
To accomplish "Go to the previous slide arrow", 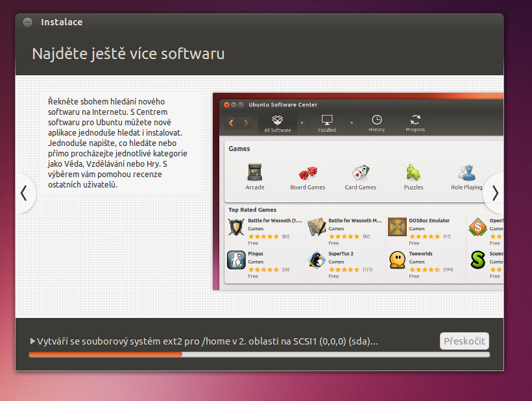I will (x=24, y=193).
